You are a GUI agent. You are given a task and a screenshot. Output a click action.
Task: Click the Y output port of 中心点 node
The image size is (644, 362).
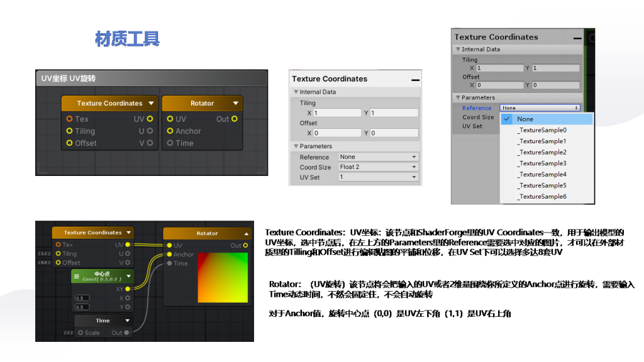coord(128,307)
